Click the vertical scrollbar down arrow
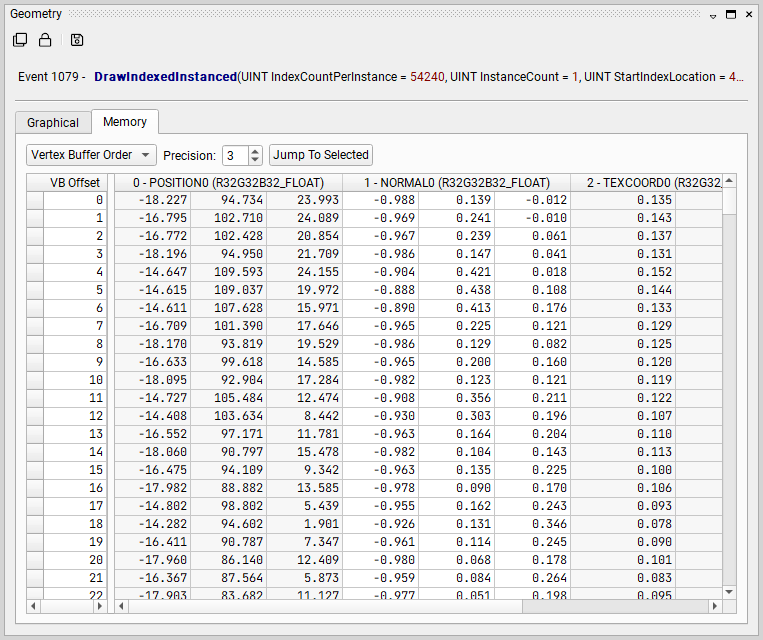The width and height of the screenshot is (763, 640). pos(729,592)
